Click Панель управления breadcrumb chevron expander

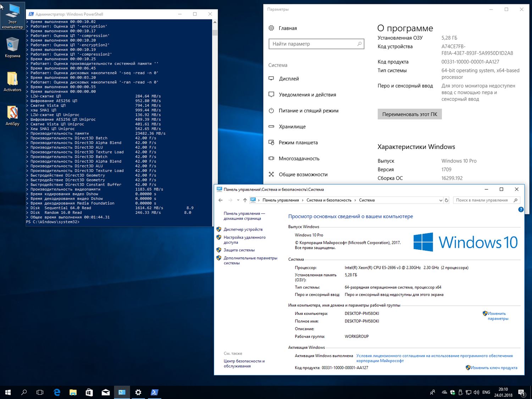point(303,200)
